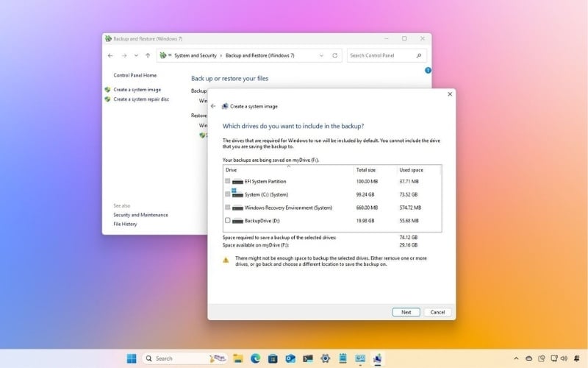Check the BackupDrive (D:) checkbox

click(x=228, y=220)
